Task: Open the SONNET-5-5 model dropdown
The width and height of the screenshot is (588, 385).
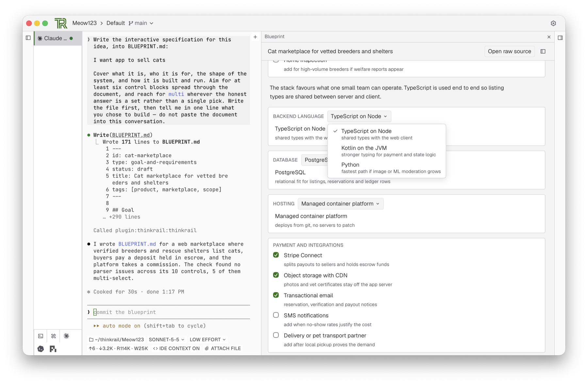Action: [x=167, y=340]
